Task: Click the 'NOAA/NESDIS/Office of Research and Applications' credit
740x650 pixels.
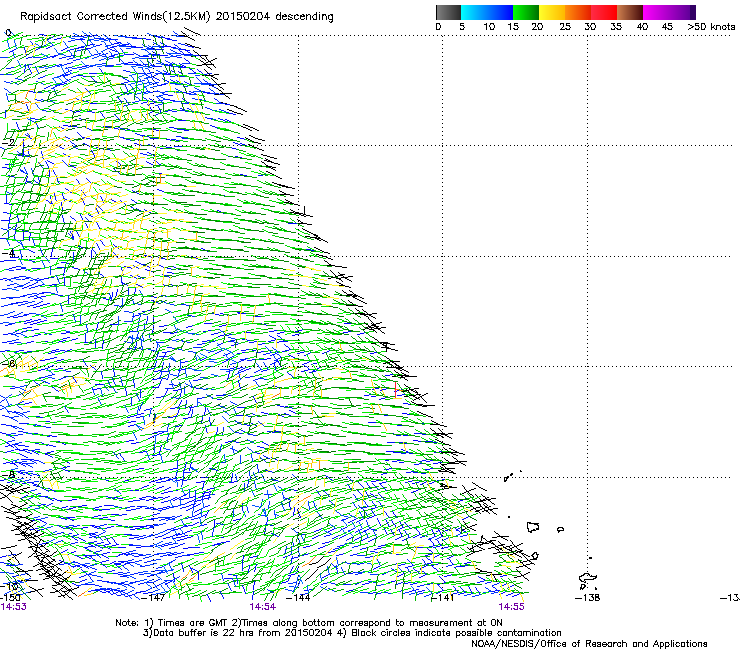Action: coord(589,644)
